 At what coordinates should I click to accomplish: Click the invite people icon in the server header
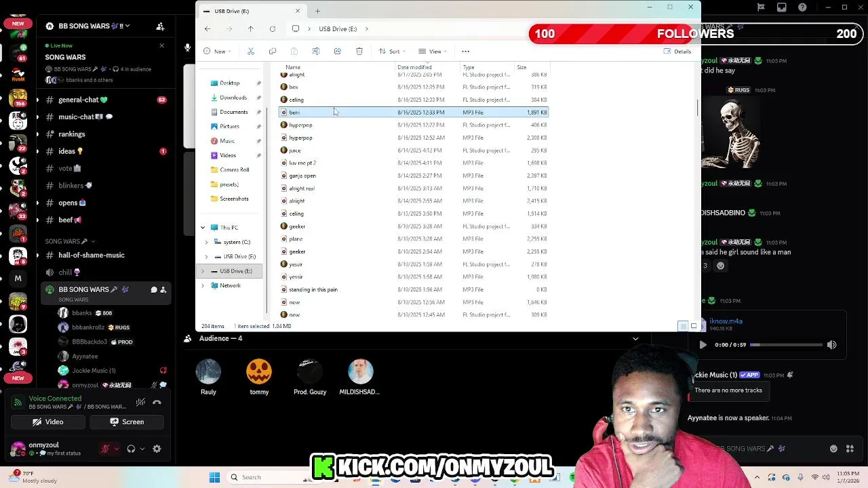coord(160,26)
